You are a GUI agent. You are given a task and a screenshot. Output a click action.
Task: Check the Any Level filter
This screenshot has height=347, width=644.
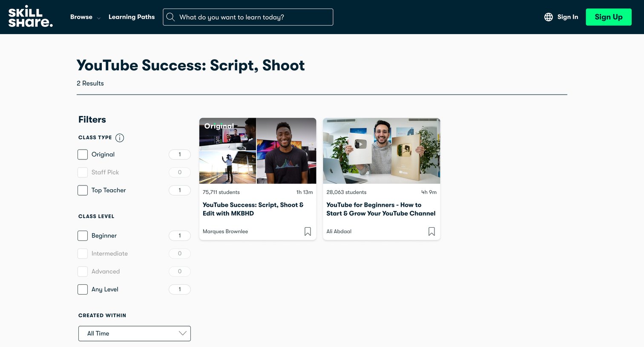(x=83, y=289)
